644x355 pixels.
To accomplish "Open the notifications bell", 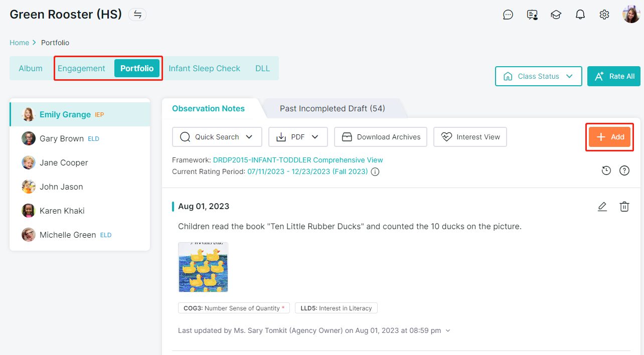I will 580,15.
